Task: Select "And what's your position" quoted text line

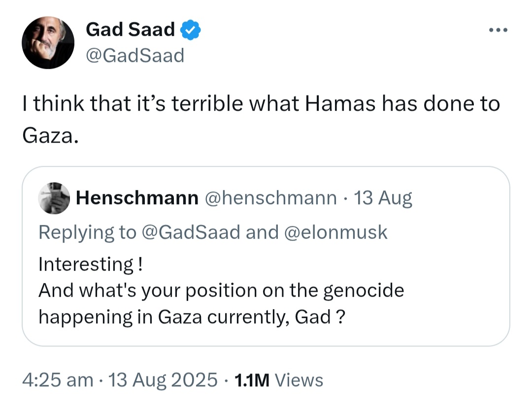Action: point(221,290)
